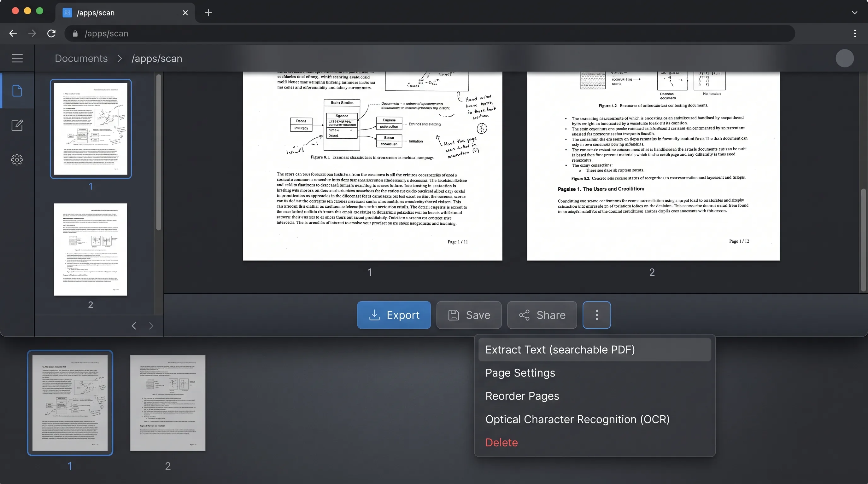Click the address bar URL field

[x=430, y=33]
